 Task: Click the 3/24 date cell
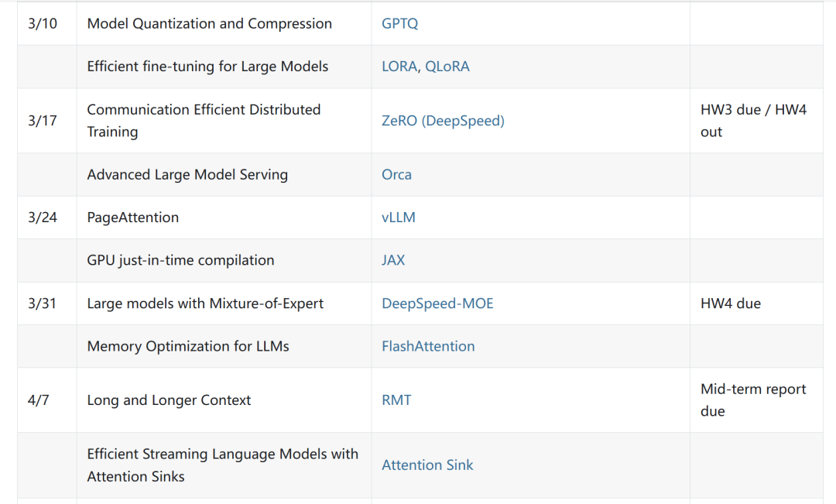43,218
